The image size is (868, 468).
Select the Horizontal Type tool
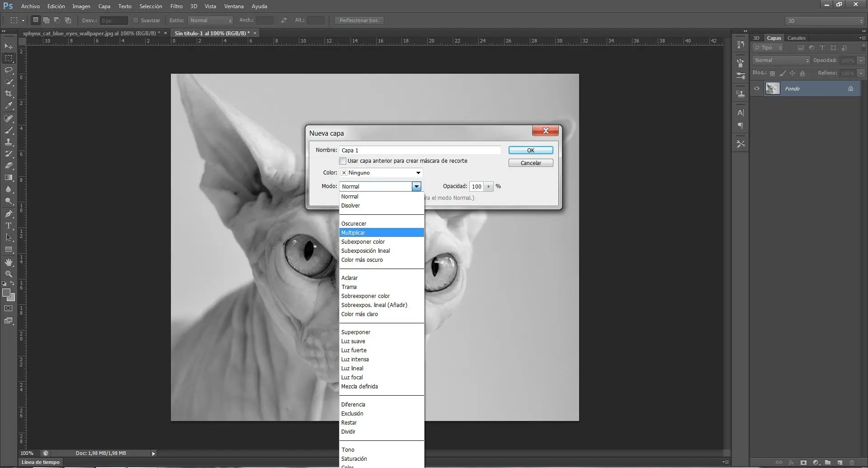[9, 226]
